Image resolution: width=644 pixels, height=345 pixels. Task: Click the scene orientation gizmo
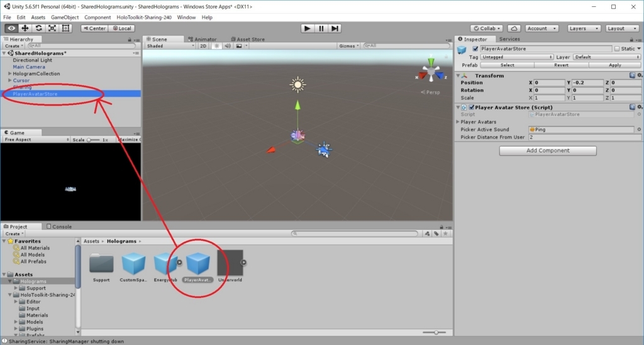tap(431, 73)
